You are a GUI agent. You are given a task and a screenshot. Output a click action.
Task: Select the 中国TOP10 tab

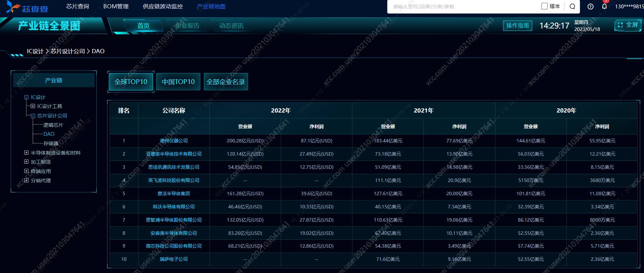tap(178, 82)
